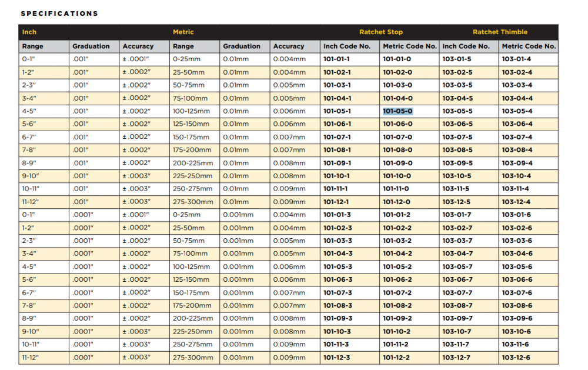Select code 103-10-6
Image resolution: width=588 pixels, height=370 pixels.
(516, 332)
